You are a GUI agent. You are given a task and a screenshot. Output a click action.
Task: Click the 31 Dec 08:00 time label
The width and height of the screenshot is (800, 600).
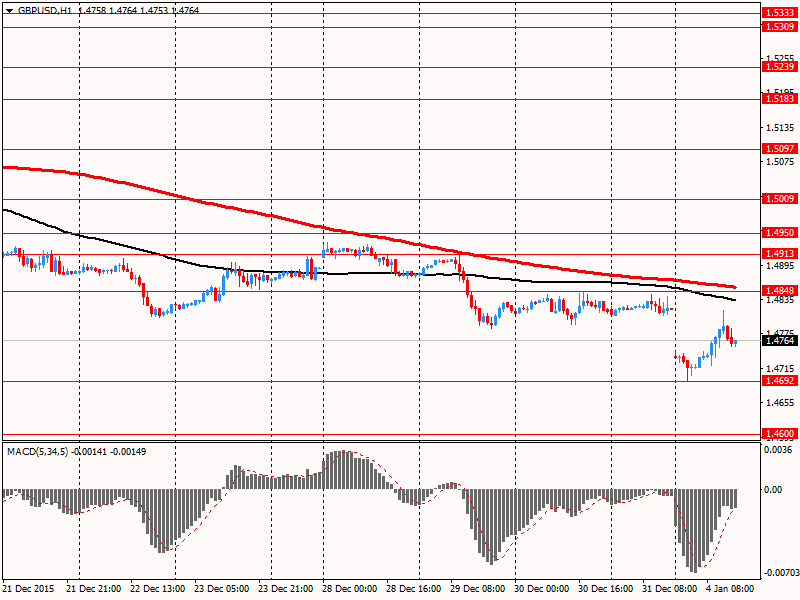[x=669, y=588]
